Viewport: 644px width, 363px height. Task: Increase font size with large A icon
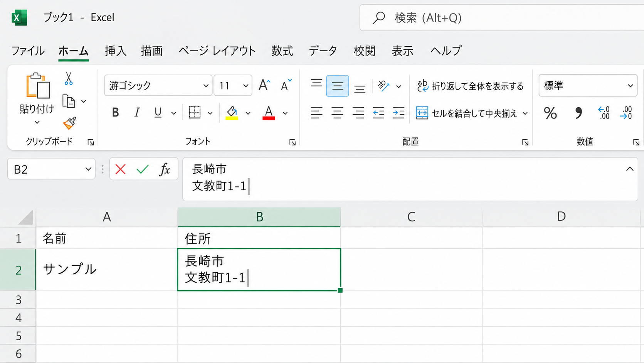point(264,85)
